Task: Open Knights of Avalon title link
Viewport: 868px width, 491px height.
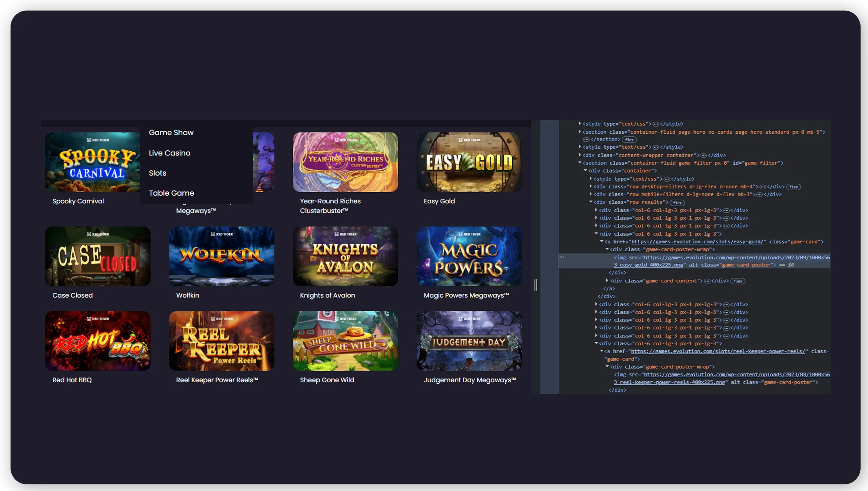Action: [327, 295]
